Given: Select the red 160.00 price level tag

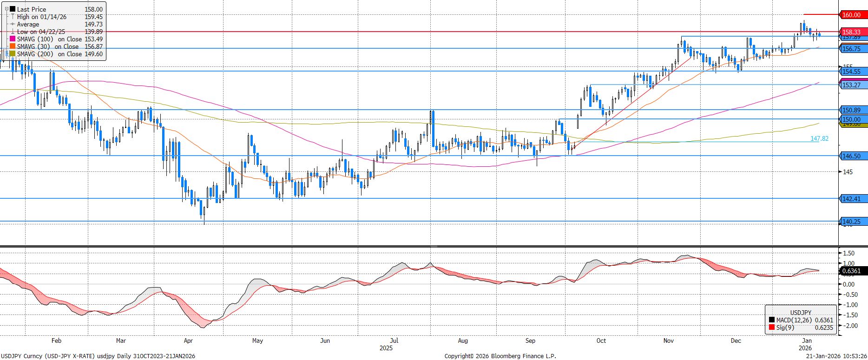Looking at the screenshot, I should (x=852, y=15).
